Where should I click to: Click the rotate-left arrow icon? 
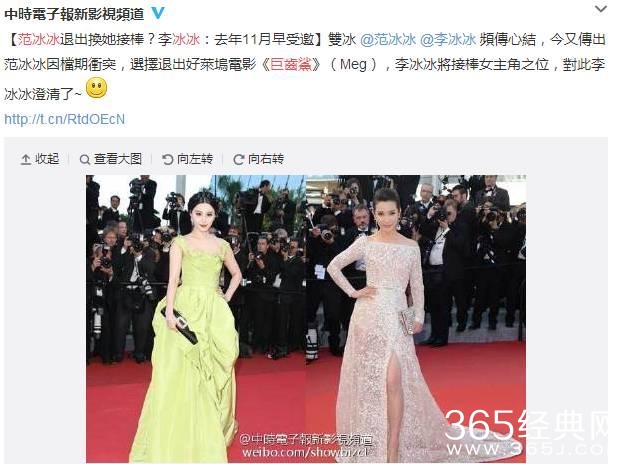pyautogui.click(x=167, y=159)
